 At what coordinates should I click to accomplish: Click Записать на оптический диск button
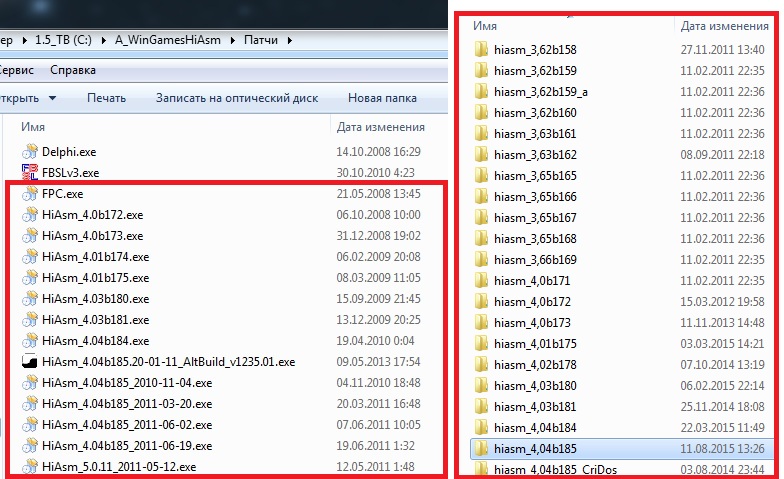pos(237,98)
